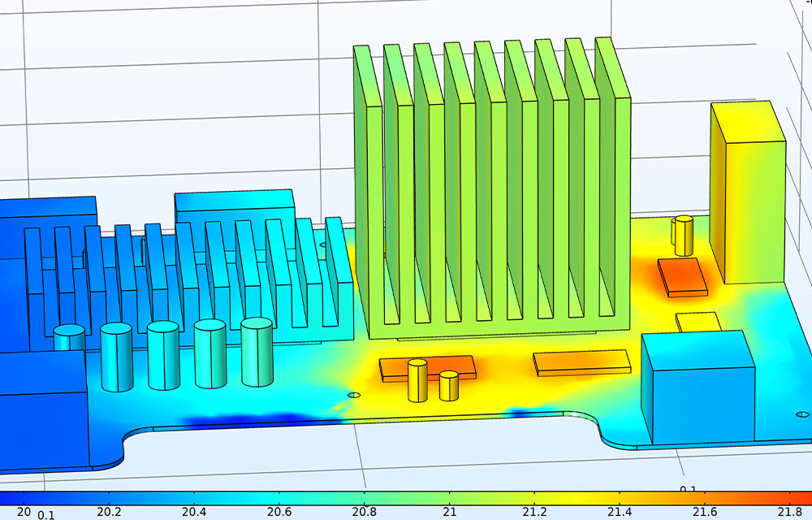The width and height of the screenshot is (812, 520).
Task: Pick the rightmost cyan cylinder in the row
Action: [257, 352]
